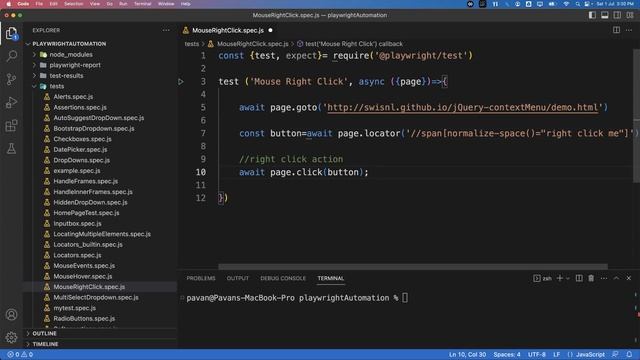Split the editor right
Image resolution: width=640 pixels, height=360 pixels.
click(616, 30)
